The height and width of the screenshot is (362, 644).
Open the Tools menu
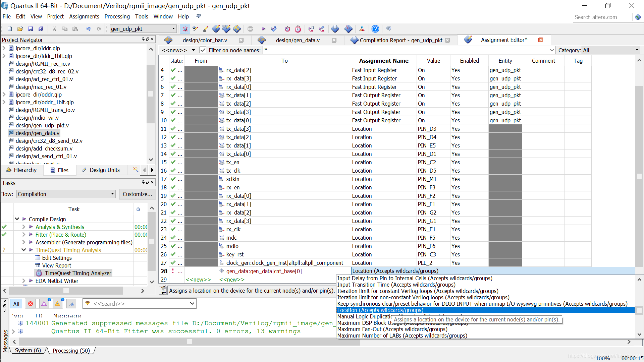[x=142, y=16]
